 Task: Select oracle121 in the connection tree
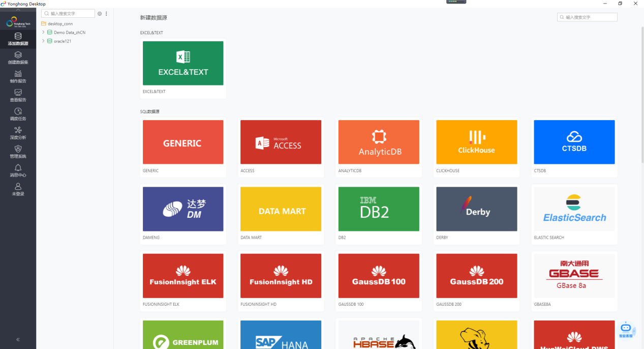[x=59, y=41]
